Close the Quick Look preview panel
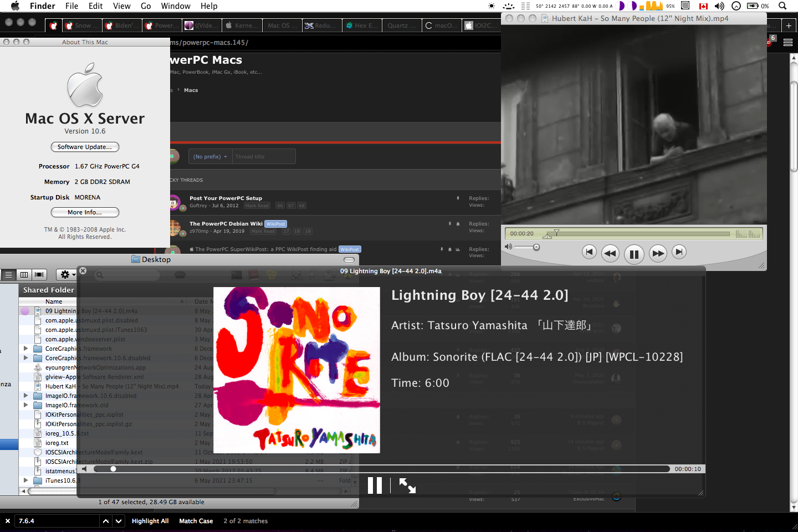The image size is (798, 532). [83, 270]
